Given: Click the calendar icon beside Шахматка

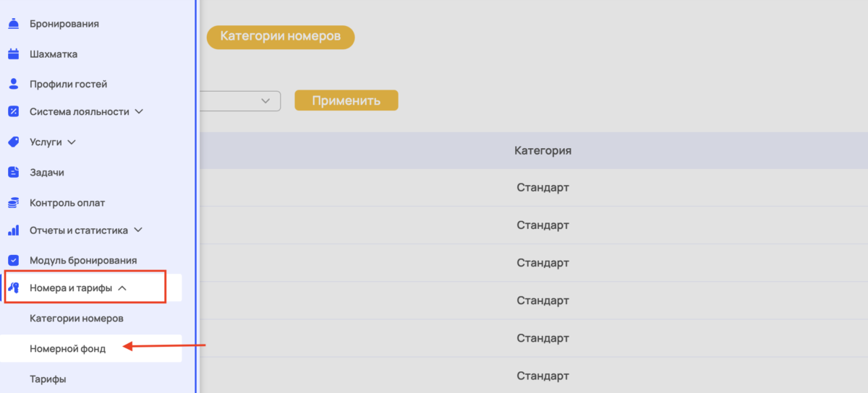Looking at the screenshot, I should click(x=13, y=54).
